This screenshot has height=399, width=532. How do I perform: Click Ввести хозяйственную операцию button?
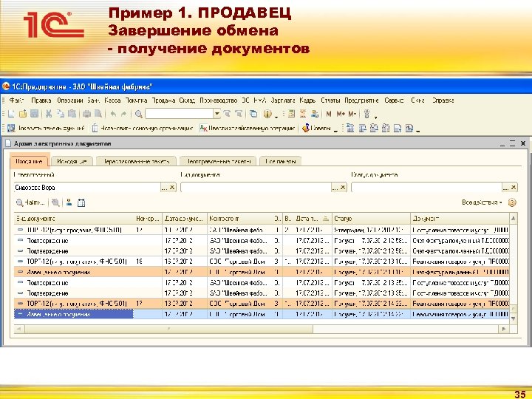pyautogui.click(x=248, y=129)
